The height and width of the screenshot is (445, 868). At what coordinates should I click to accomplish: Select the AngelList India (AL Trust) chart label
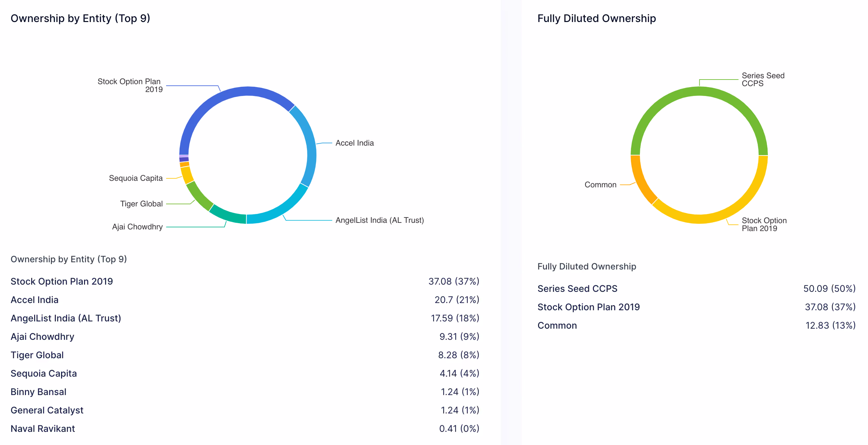(380, 220)
